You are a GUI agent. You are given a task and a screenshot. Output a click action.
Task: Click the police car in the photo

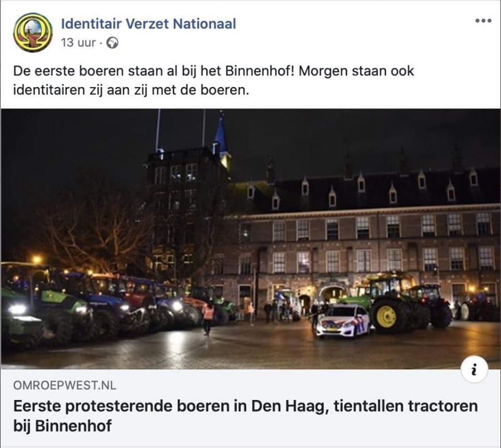point(343,321)
